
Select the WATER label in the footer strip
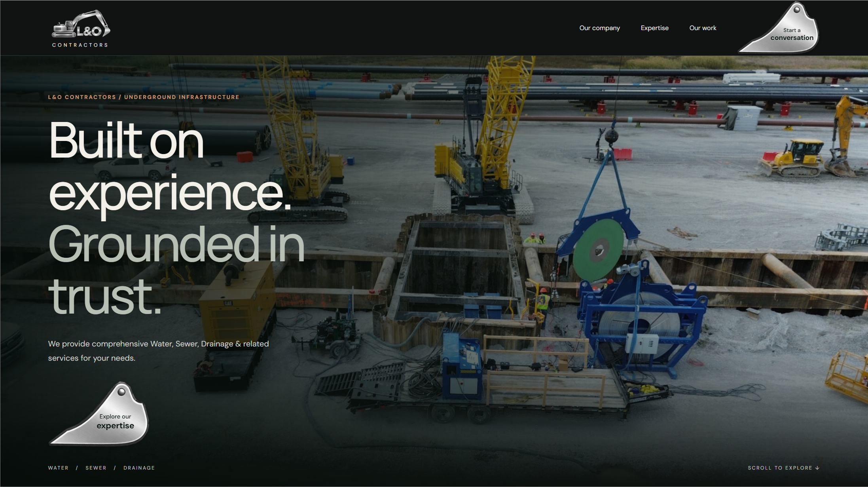pos(58,468)
